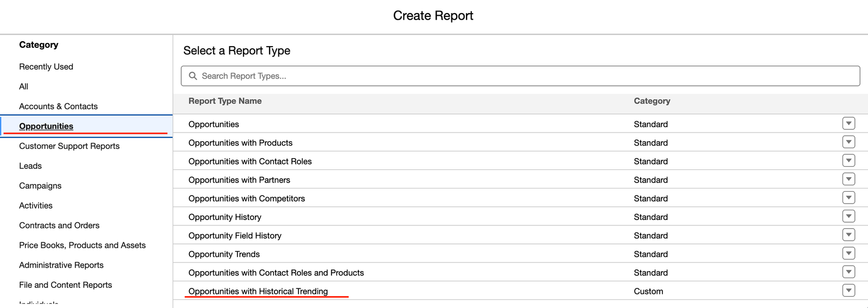
Task: Open the Opportunity History row action icon
Action: 848,217
